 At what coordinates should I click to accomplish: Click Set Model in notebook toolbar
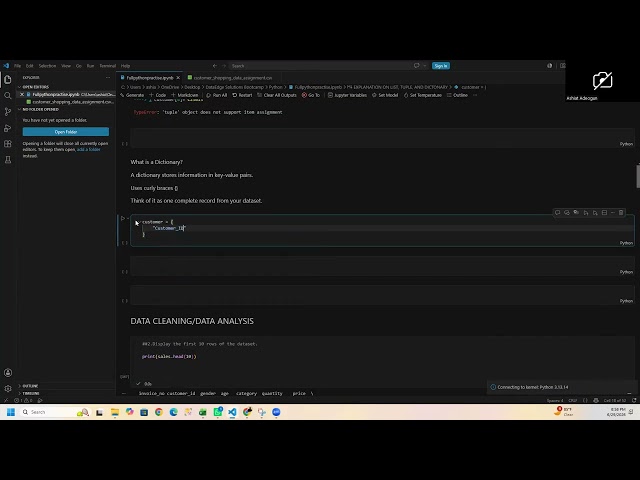(384, 95)
